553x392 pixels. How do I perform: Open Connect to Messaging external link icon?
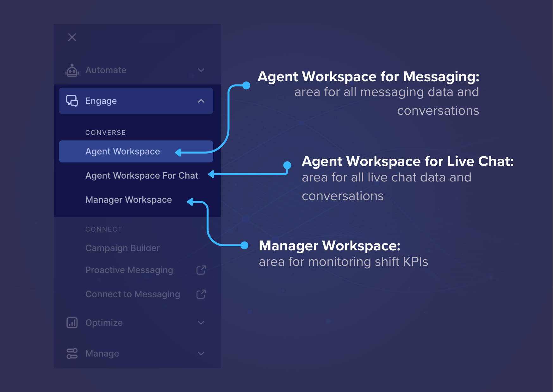201,294
